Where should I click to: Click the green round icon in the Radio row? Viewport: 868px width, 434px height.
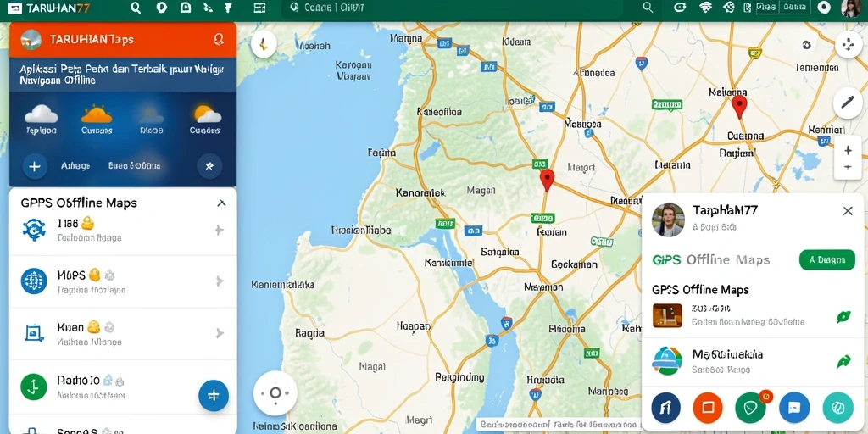pyautogui.click(x=34, y=387)
